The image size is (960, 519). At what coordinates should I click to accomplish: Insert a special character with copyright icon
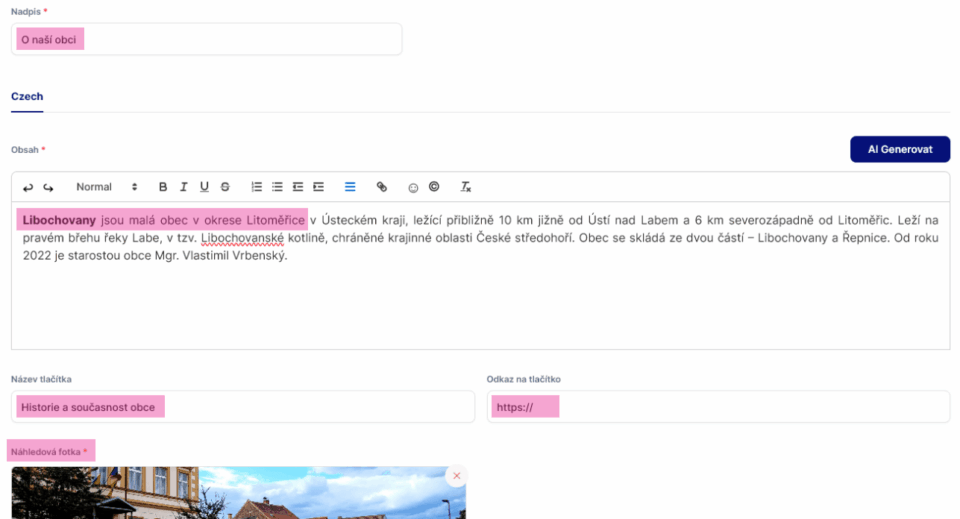(x=434, y=187)
